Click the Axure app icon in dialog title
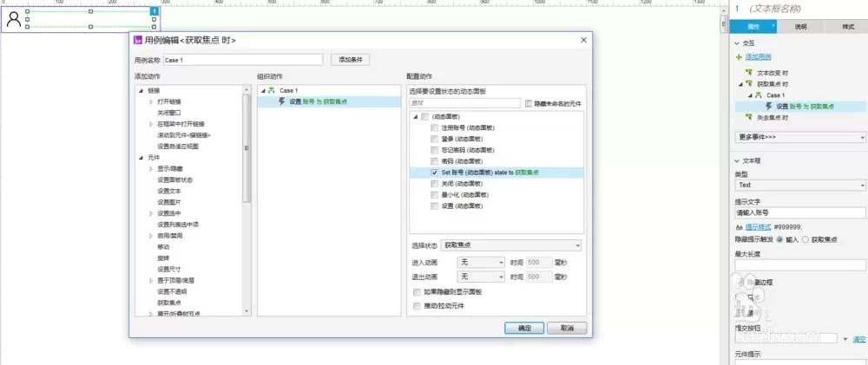This screenshot has width=868, height=365. tap(138, 40)
